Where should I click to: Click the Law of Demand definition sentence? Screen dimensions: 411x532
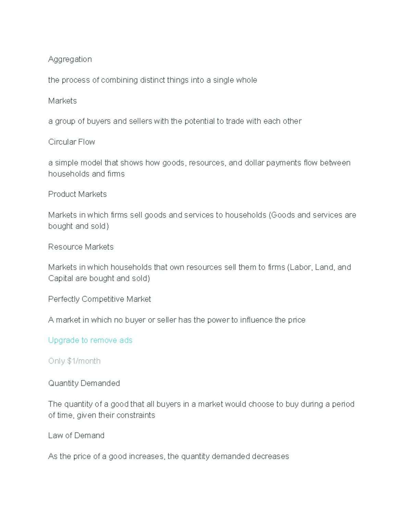pyautogui.click(x=169, y=456)
